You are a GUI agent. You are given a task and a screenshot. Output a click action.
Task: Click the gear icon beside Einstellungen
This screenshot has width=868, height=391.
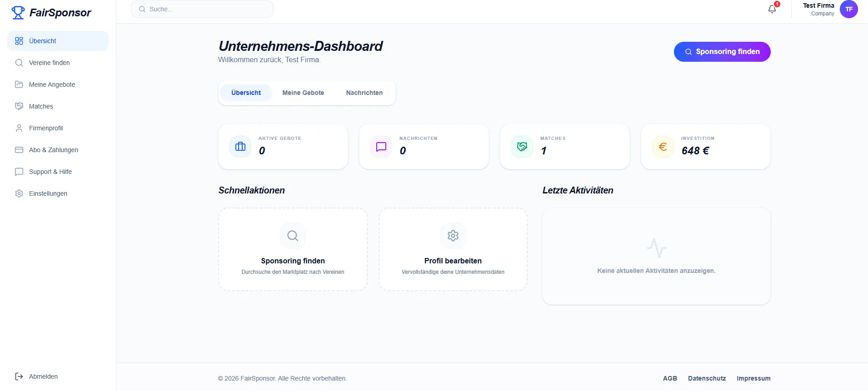19,193
